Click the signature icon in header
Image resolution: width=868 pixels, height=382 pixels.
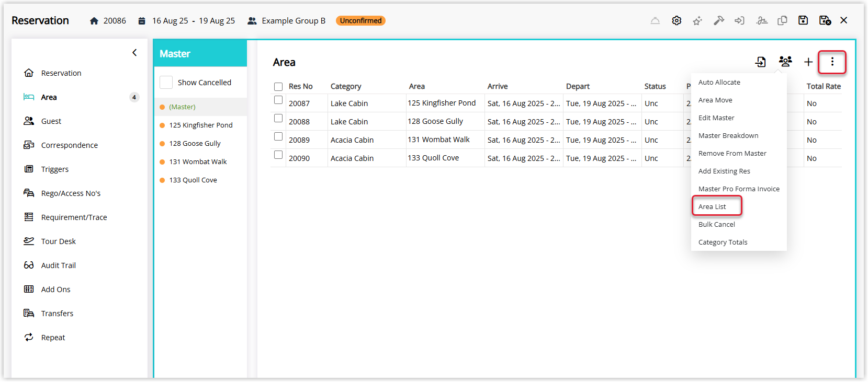(x=762, y=21)
